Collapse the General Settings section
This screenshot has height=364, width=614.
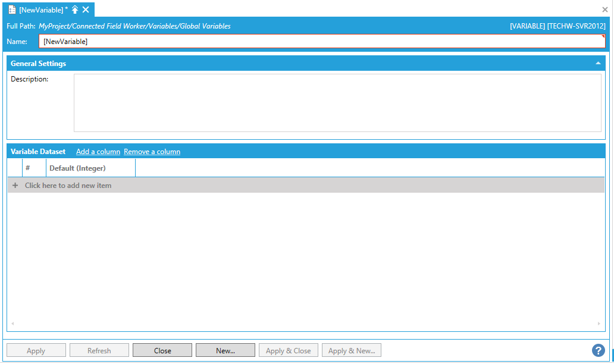[x=598, y=63]
